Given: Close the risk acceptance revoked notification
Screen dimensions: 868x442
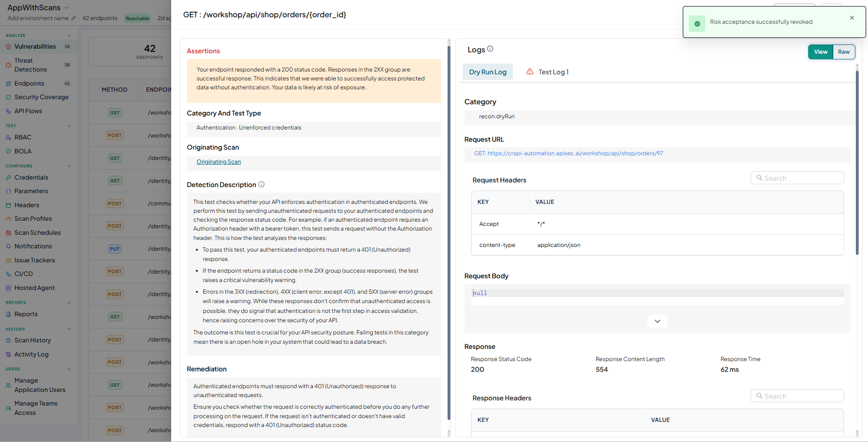Looking at the screenshot, I should (852, 18).
